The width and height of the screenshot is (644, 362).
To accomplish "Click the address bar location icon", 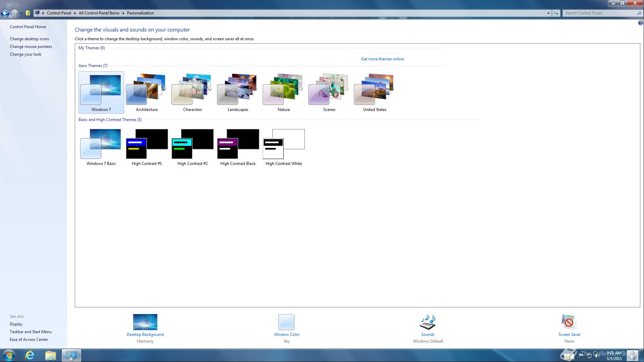I will click(37, 13).
